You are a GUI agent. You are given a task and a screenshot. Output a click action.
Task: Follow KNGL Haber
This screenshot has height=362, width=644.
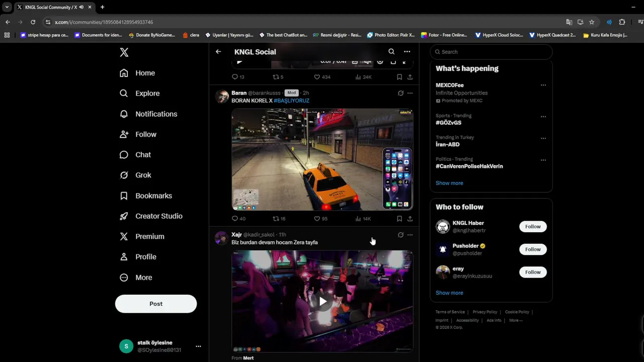coord(533,227)
